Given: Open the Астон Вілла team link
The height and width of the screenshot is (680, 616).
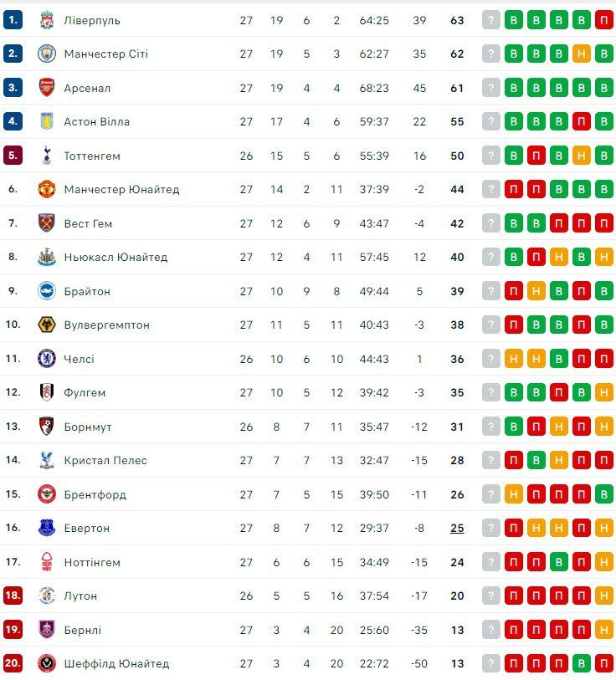Looking at the screenshot, I should point(96,121).
